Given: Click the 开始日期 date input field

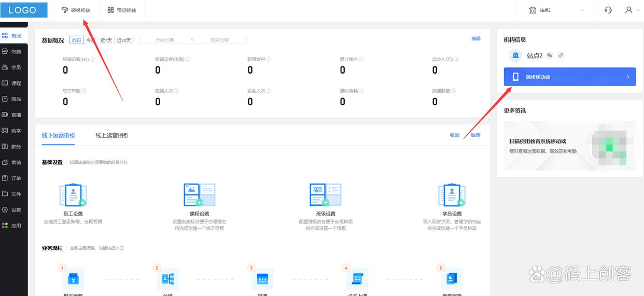Looking at the screenshot, I should [165, 40].
